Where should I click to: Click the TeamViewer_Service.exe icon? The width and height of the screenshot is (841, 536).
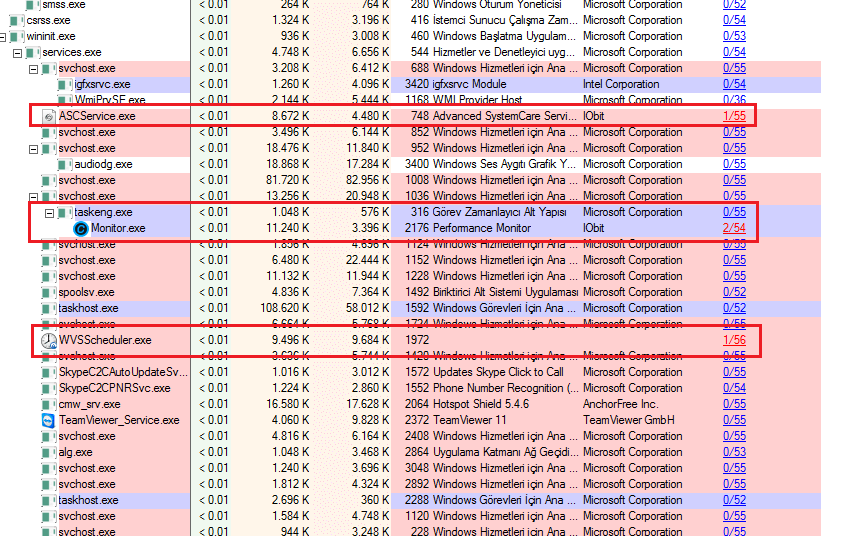[48, 420]
